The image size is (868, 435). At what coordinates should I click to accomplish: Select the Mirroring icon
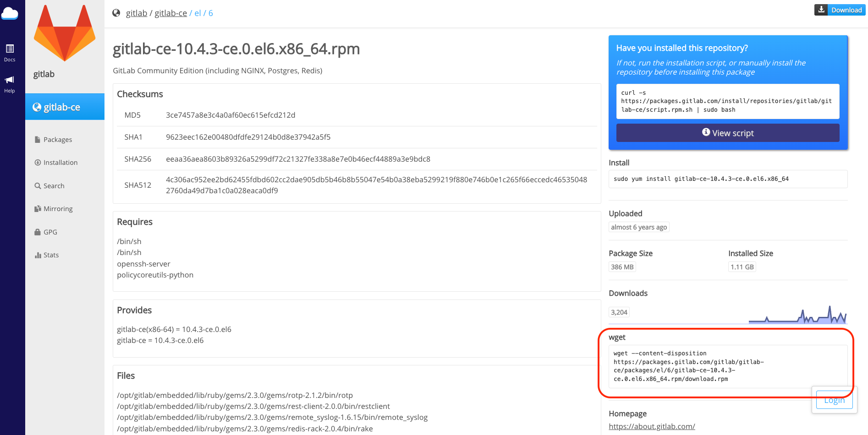(38, 208)
